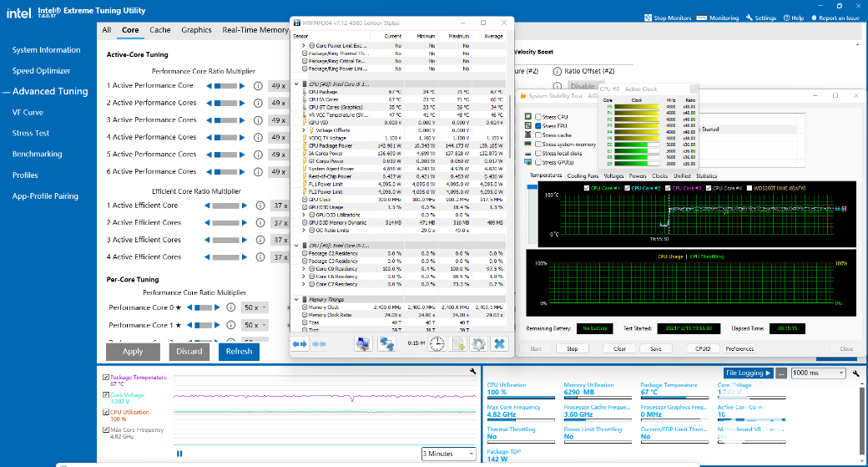Show info for Performance Core 1
Viewport: 868px width, 467px height.
pyautogui.click(x=231, y=325)
